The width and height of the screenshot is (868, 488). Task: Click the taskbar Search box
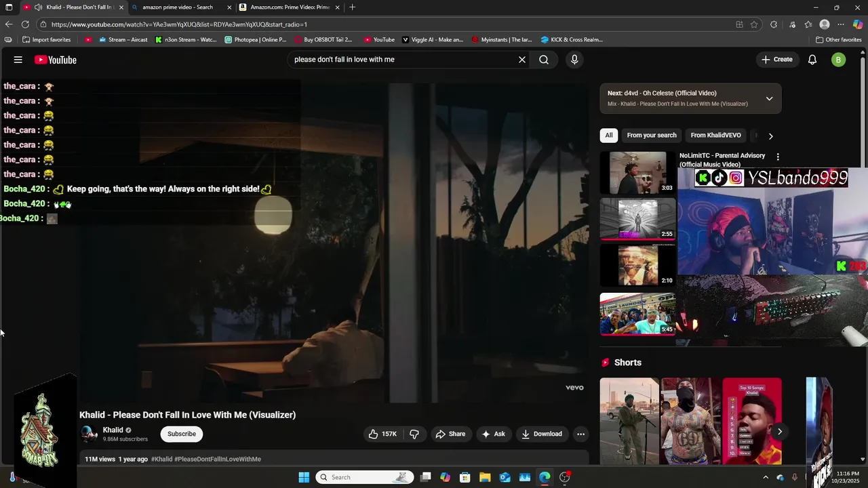pos(365,477)
